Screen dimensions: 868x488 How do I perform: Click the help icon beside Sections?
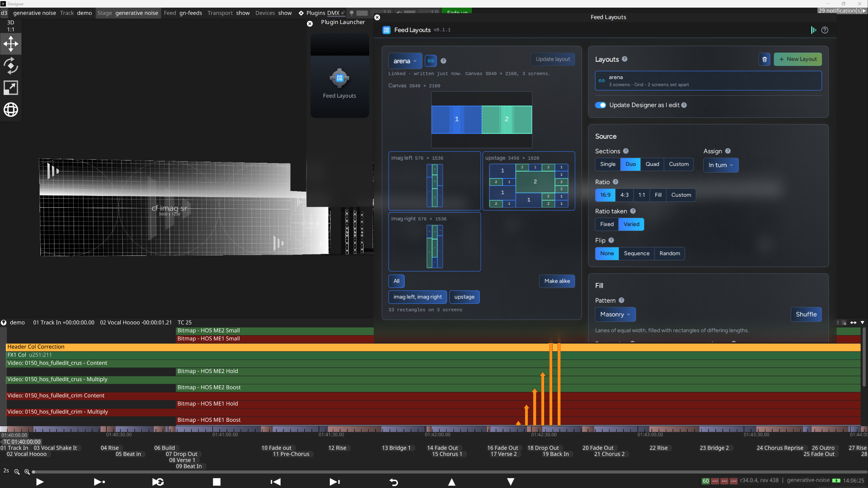(626, 151)
